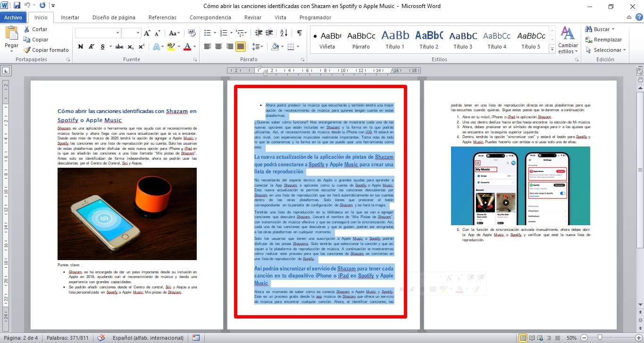Switch to Correspondencia tab
Image resolution: width=644 pixels, height=343 pixels.
210,17
